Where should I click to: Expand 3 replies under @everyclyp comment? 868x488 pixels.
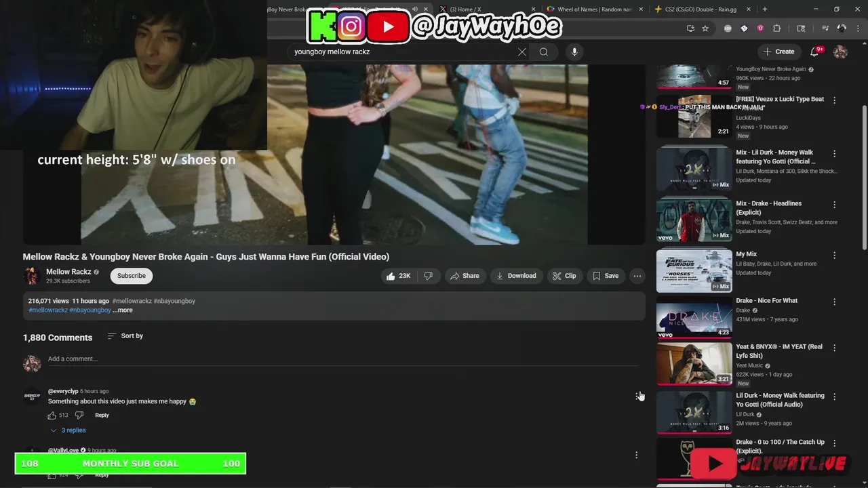click(68, 430)
